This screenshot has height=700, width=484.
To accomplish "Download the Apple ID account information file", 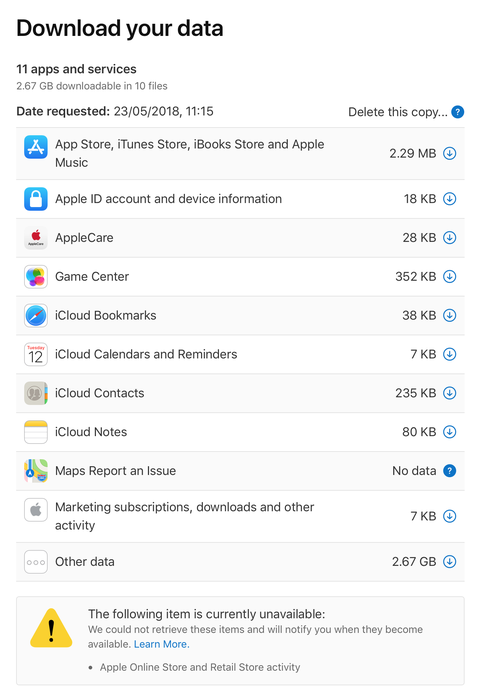I will click(449, 199).
